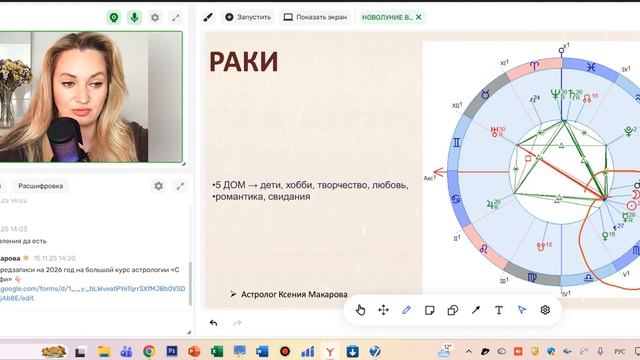Switch to the НОВОЛУНИЕ В... tab

(x=387, y=17)
